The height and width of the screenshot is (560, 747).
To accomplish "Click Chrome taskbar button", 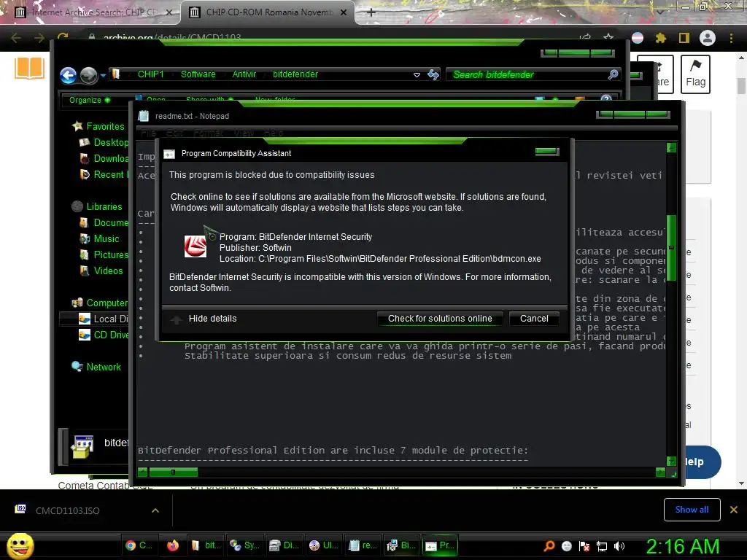I will [139, 545].
